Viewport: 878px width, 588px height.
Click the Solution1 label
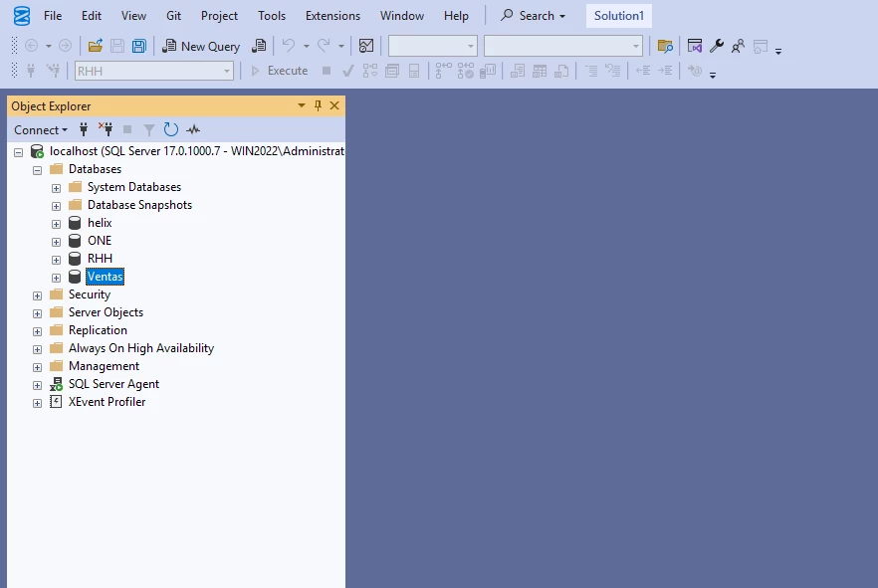pos(619,16)
